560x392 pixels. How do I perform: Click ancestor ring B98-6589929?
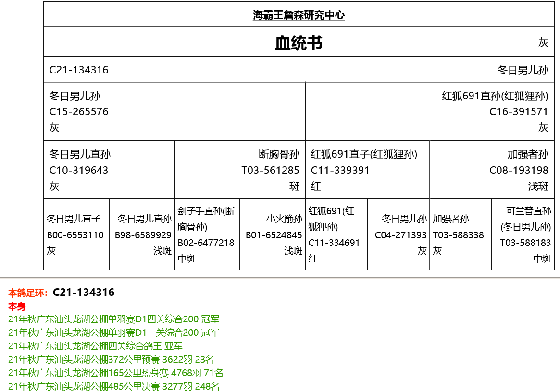[x=143, y=235]
